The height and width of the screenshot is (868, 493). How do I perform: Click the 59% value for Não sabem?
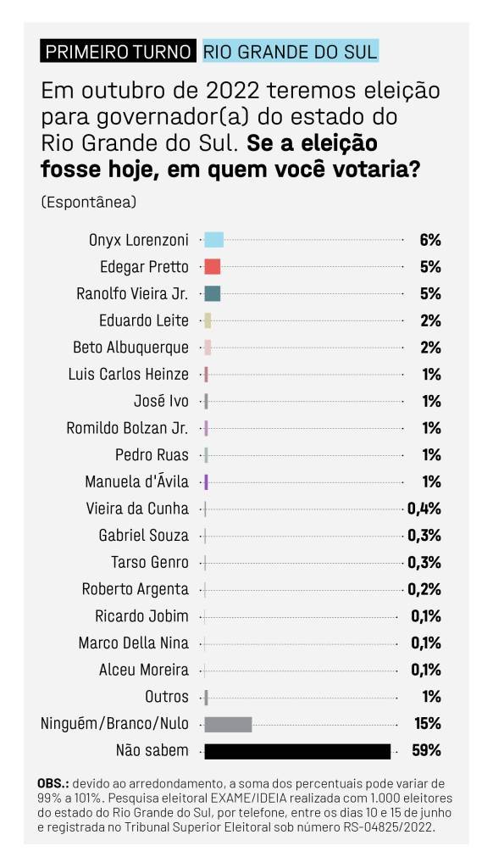click(x=427, y=751)
